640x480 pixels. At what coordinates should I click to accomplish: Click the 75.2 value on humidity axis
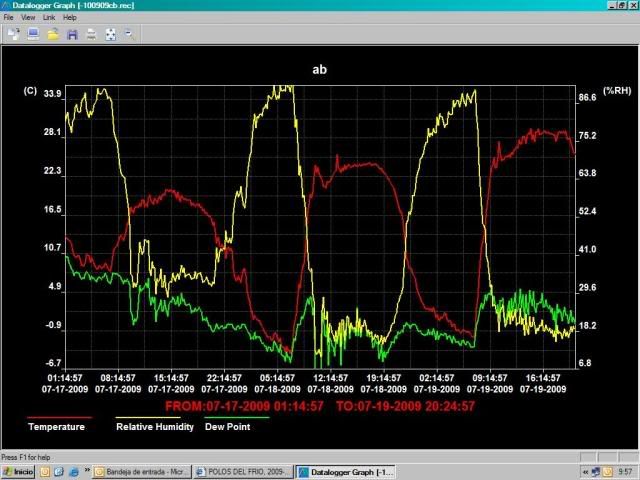click(x=587, y=136)
